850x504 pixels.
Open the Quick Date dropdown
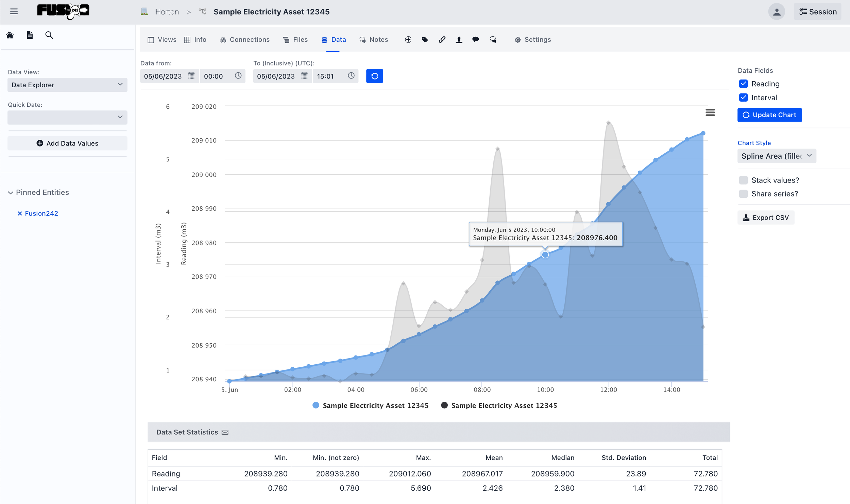pyautogui.click(x=67, y=117)
